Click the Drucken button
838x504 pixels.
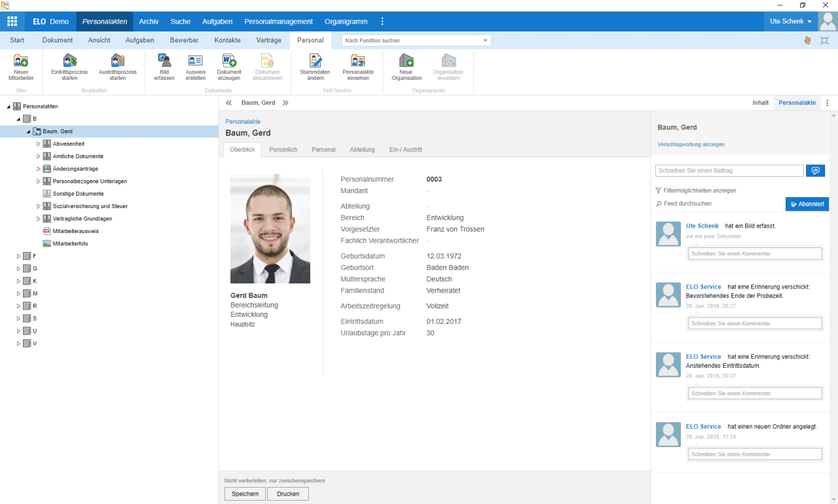click(288, 494)
